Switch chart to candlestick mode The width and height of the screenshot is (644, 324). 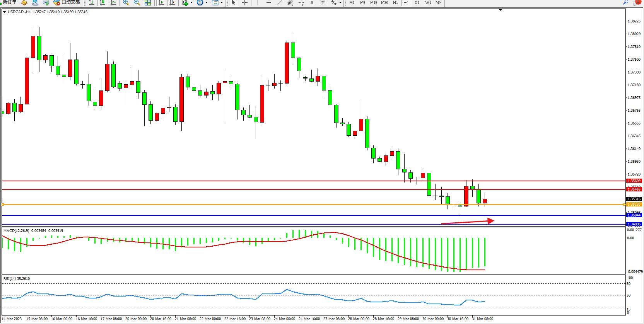[x=102, y=3]
